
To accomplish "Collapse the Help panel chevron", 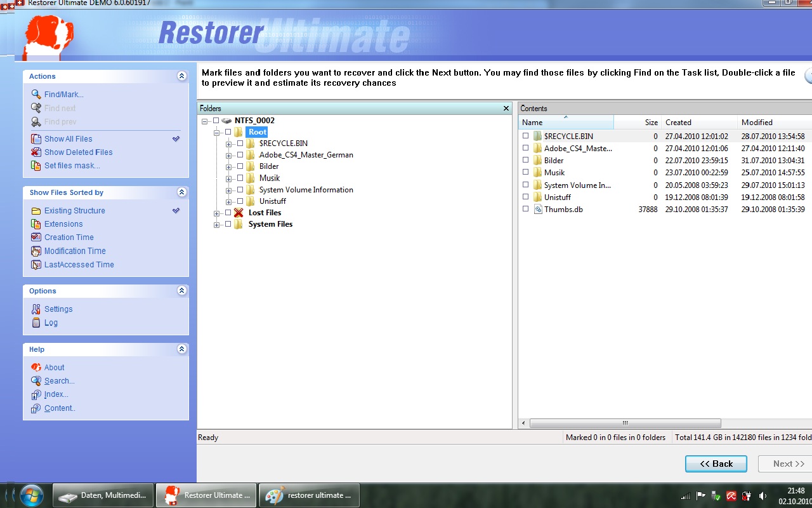I will 181,349.
